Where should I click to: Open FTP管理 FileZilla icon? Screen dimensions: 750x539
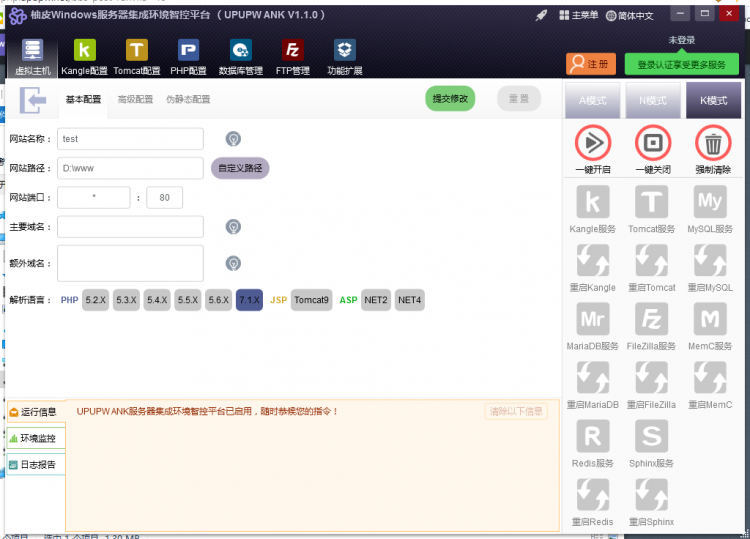click(x=293, y=52)
